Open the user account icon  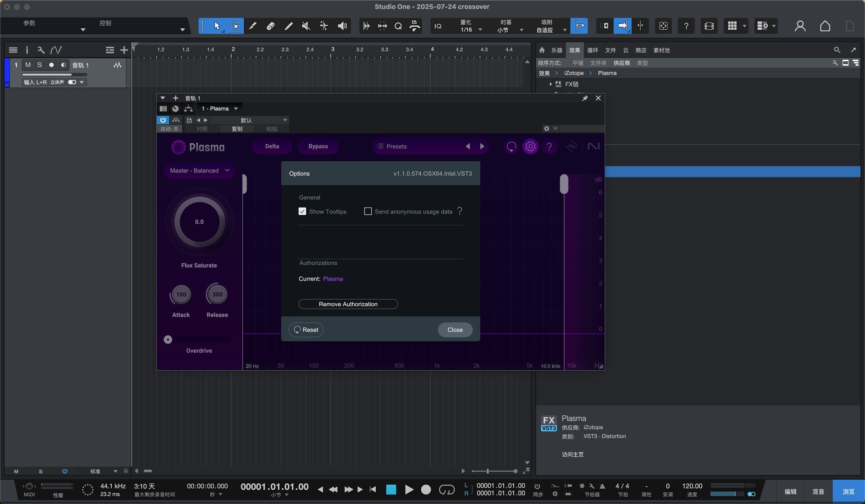pos(800,26)
